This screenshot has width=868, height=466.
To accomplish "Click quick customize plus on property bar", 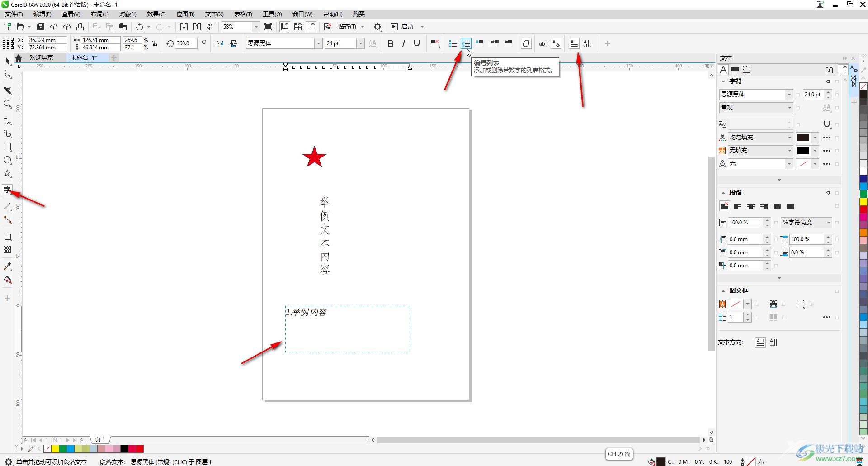I will pyautogui.click(x=608, y=43).
